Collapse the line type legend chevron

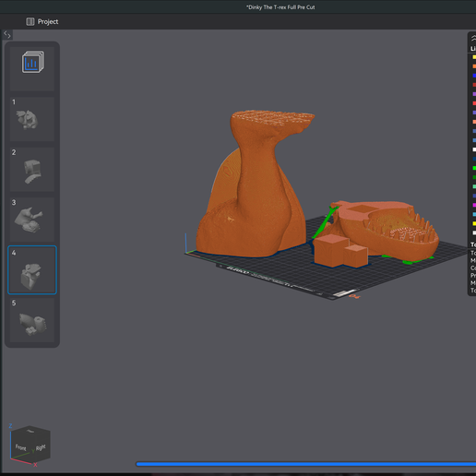473,38
